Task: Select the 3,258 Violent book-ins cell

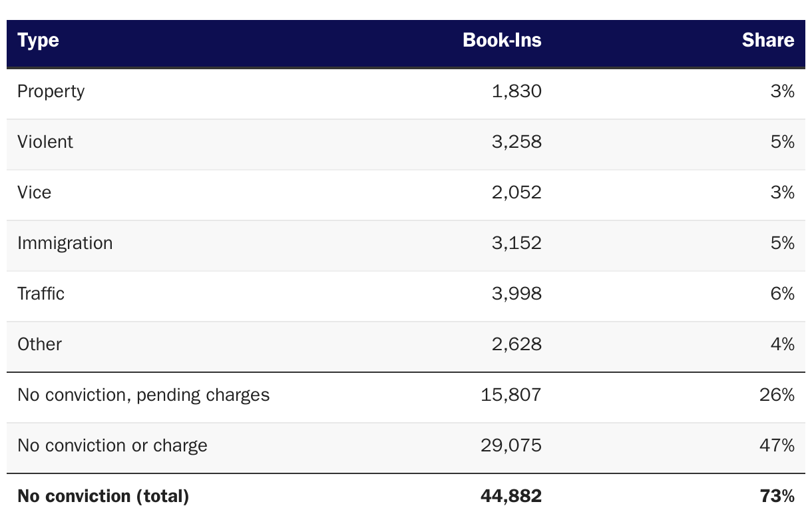Action: point(516,142)
